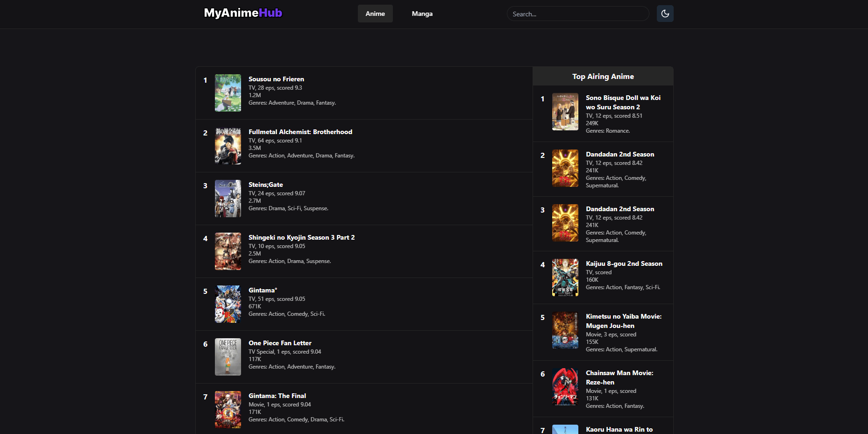This screenshot has width=868, height=434.
Task: Open Shingeki no Kyojin Season 3 Part 2 title
Action: tap(301, 237)
